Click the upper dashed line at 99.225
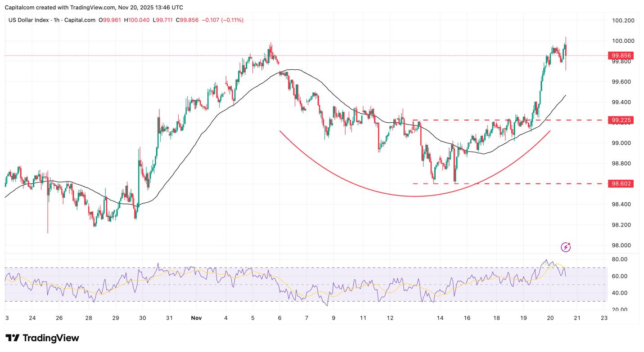 pyautogui.click(x=473, y=120)
